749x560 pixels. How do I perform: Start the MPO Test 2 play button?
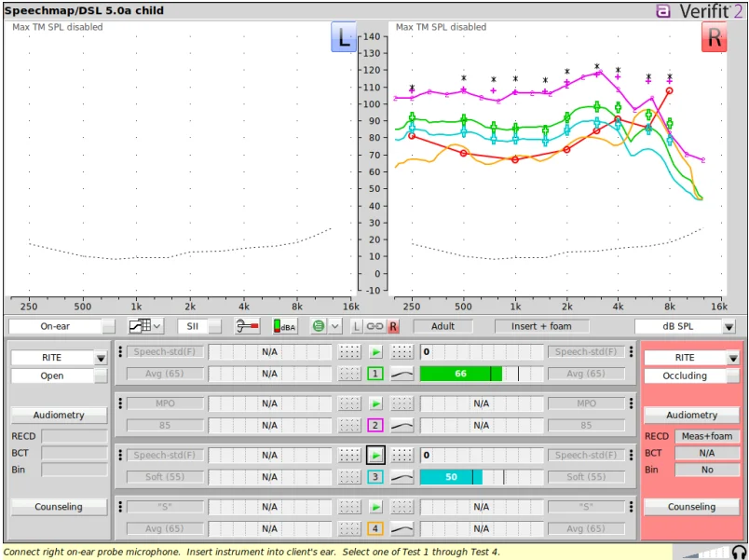376,403
